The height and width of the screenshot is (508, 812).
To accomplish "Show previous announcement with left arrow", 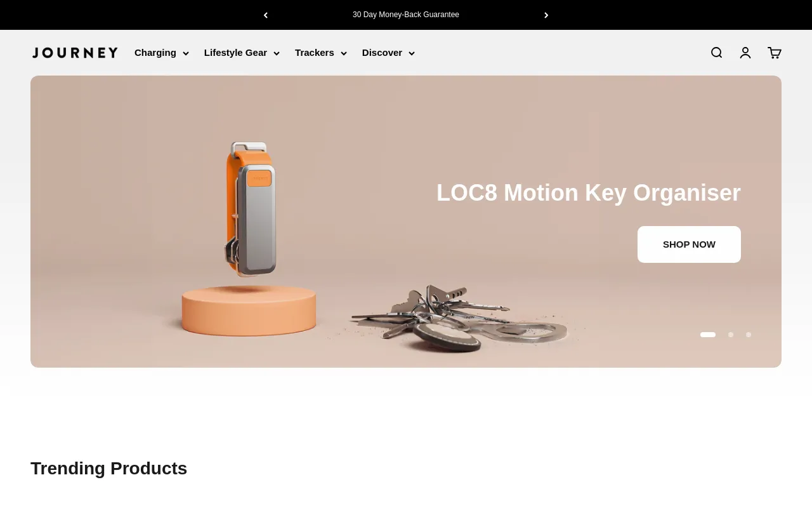I will point(266,15).
